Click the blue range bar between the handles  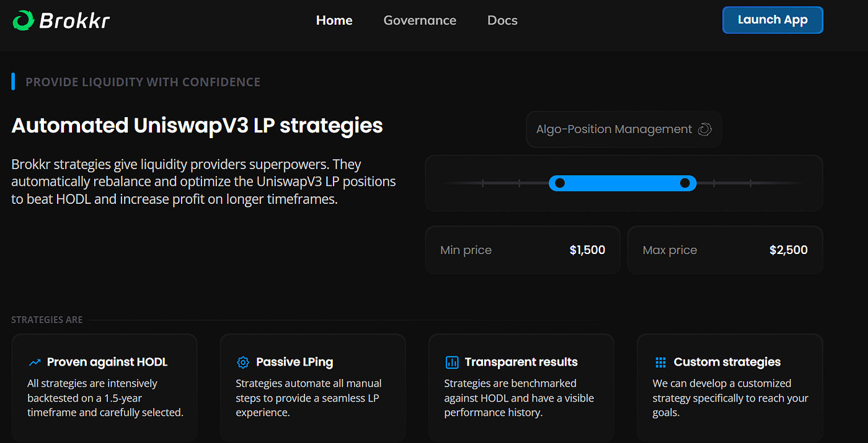tap(622, 183)
